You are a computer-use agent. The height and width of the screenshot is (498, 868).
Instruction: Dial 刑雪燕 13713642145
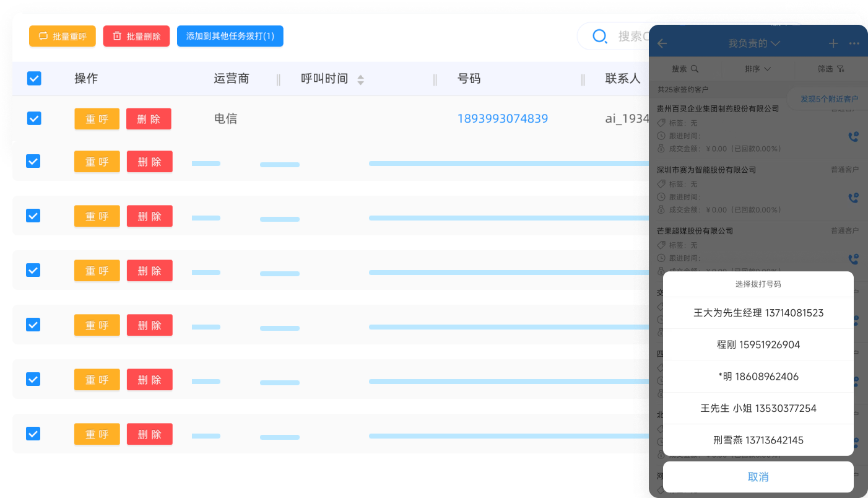tap(758, 440)
